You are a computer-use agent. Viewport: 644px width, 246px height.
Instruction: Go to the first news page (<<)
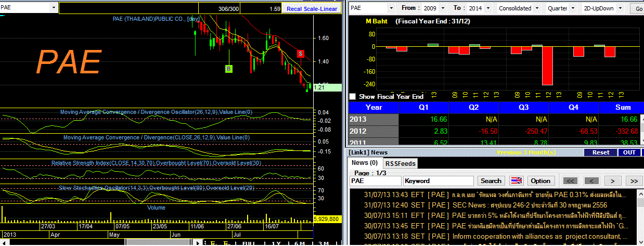570,180
